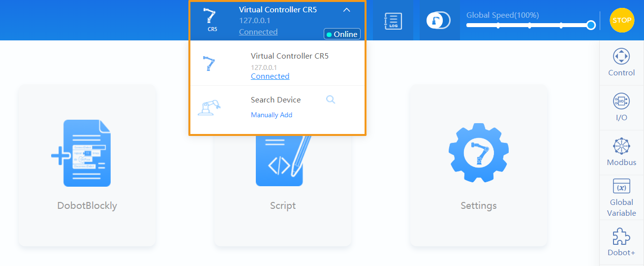Click the Search Device label
Image resolution: width=644 pixels, height=266 pixels.
[276, 100]
